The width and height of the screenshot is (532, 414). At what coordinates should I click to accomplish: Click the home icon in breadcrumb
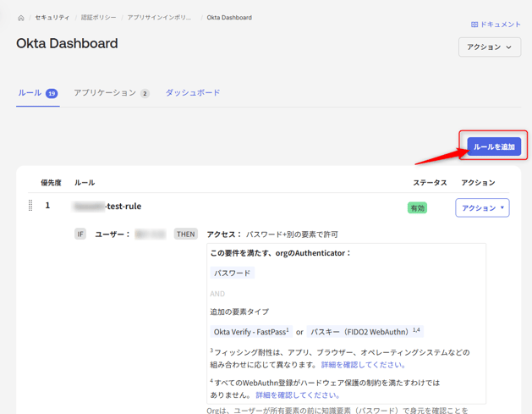pos(21,18)
